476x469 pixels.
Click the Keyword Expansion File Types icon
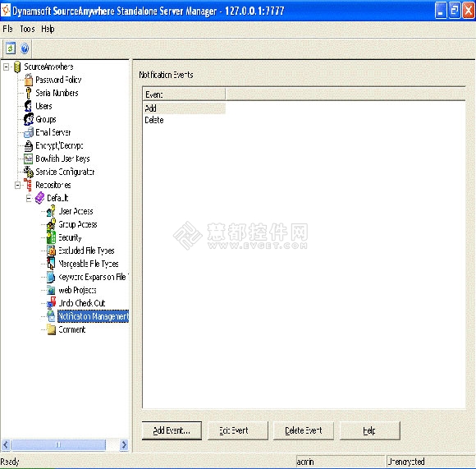click(x=51, y=277)
